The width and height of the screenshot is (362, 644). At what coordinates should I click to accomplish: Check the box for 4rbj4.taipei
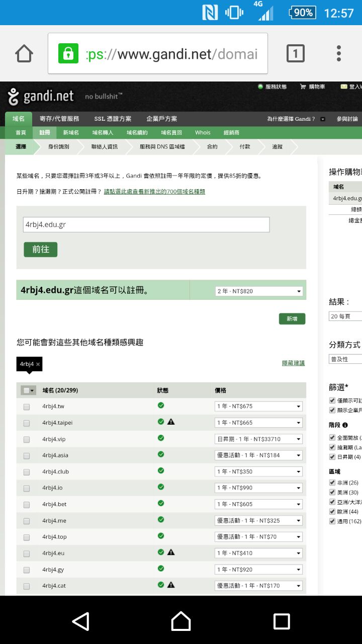(27, 423)
